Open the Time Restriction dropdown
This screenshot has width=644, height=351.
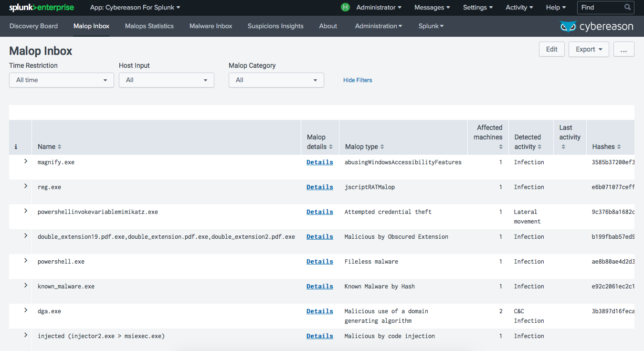click(x=62, y=80)
